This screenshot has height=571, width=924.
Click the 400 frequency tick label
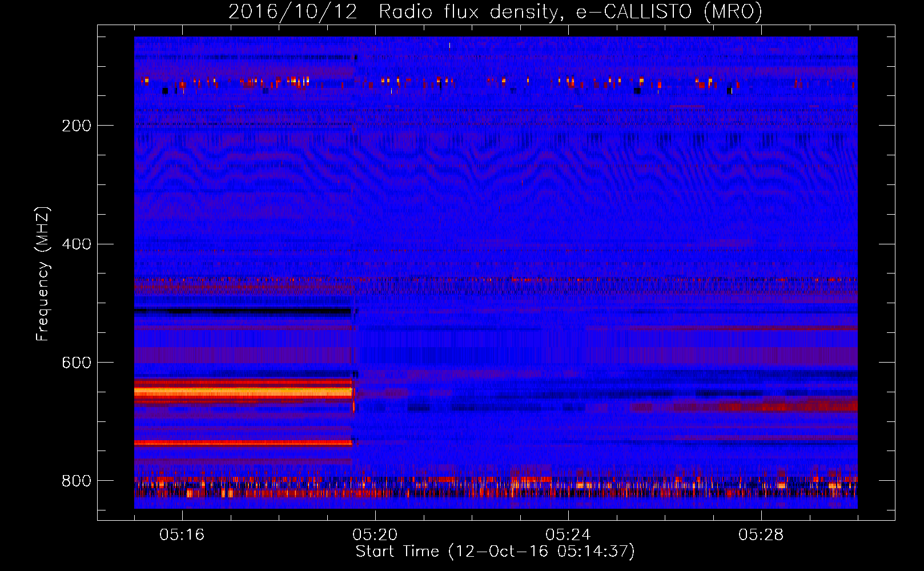click(x=77, y=244)
